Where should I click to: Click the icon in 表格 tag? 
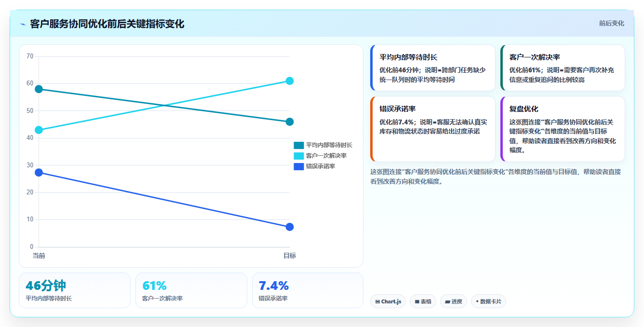tap(417, 301)
